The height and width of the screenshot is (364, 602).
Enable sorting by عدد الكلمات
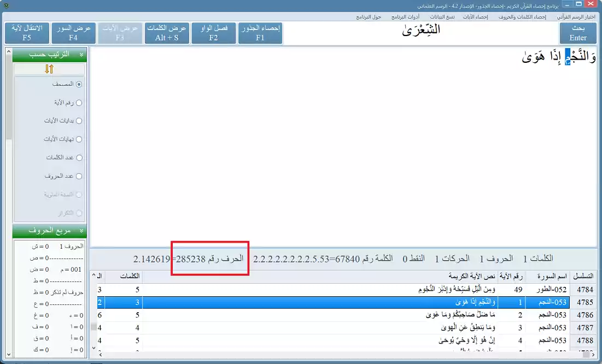[x=78, y=157]
